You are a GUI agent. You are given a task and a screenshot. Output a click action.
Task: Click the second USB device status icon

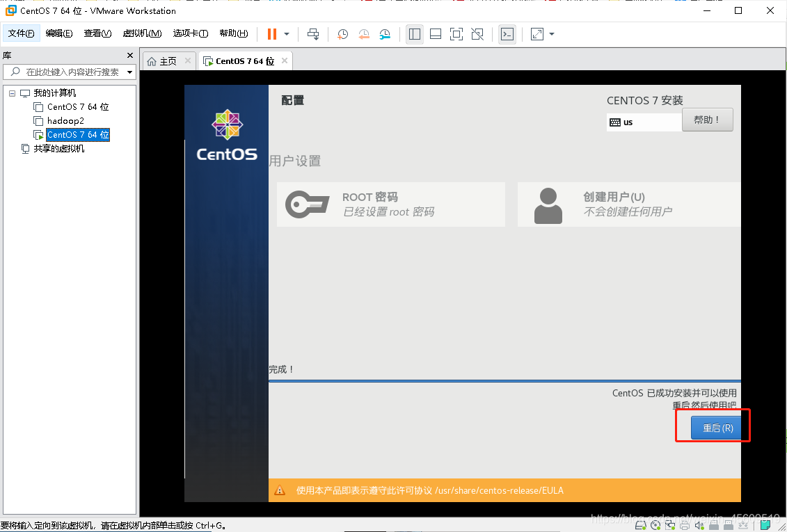click(729, 525)
